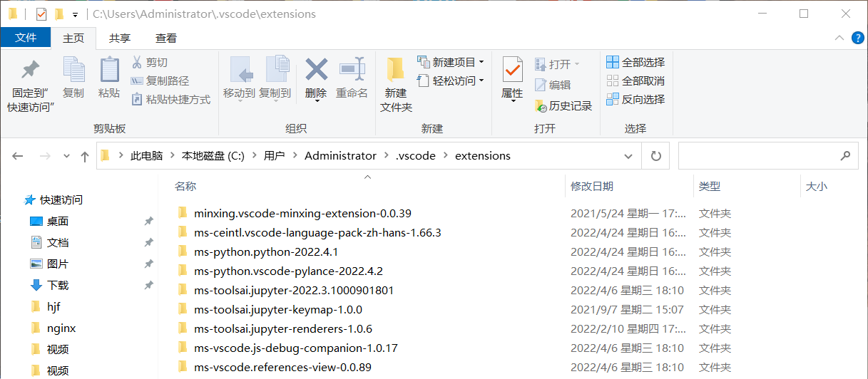The height and width of the screenshot is (379, 868).
Task: Click Edit (编辑) in the ribbon
Action: [x=553, y=85]
